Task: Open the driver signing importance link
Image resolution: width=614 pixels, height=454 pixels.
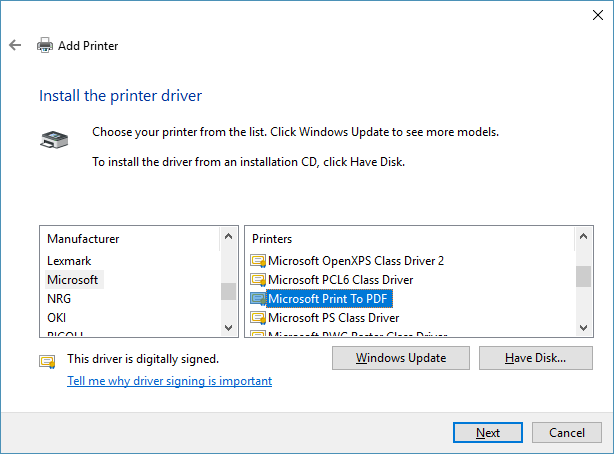Action: click(x=169, y=381)
